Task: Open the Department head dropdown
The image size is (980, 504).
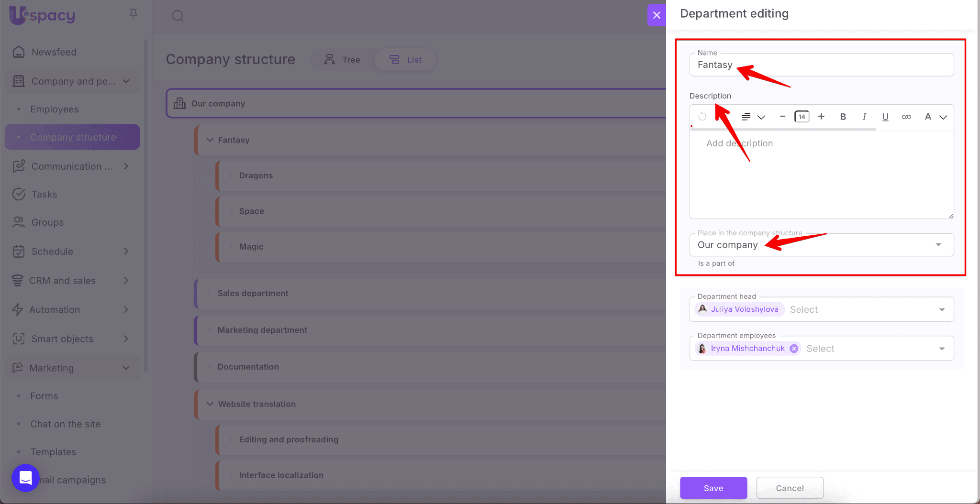Action: click(942, 309)
